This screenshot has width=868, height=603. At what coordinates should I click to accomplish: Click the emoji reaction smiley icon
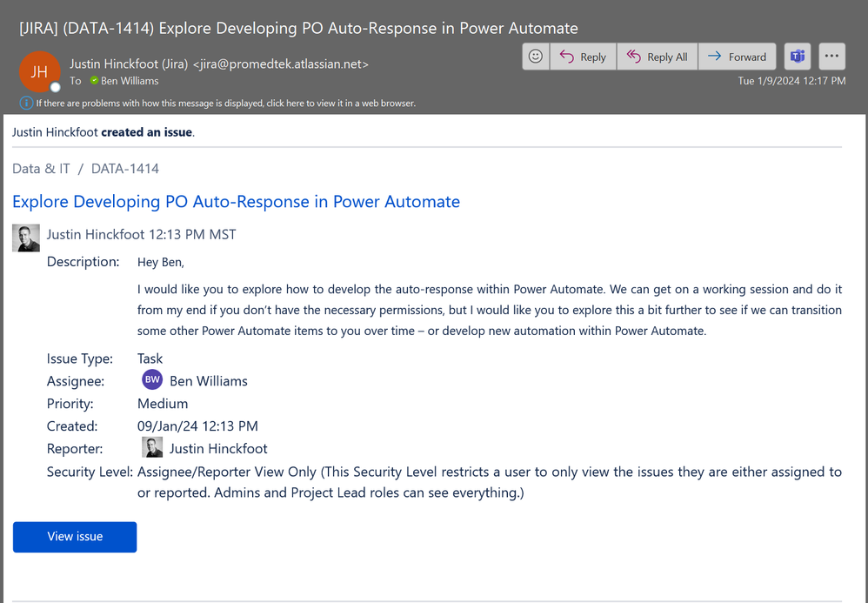tap(535, 57)
